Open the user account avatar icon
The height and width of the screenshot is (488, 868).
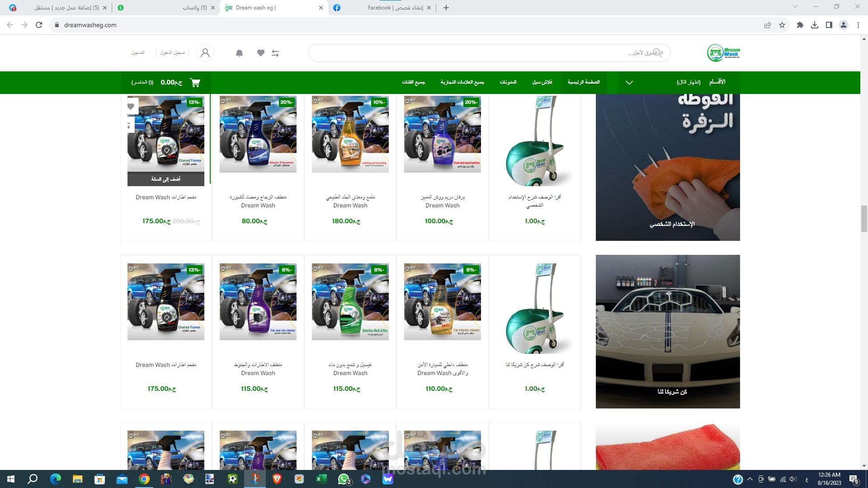tap(205, 53)
